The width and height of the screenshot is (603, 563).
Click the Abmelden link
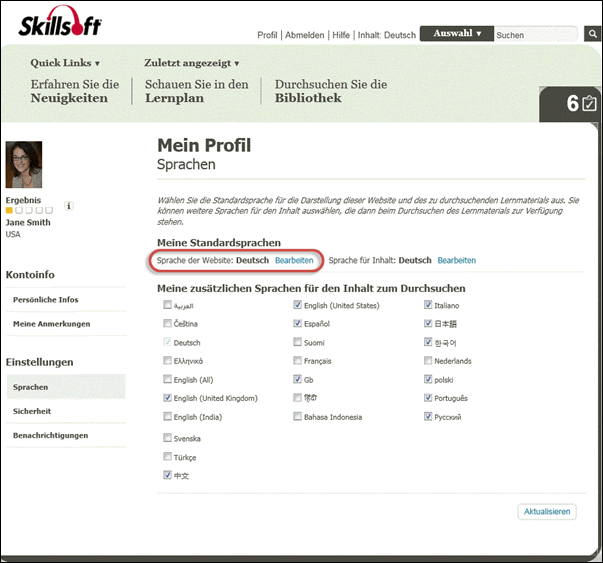[x=305, y=35]
